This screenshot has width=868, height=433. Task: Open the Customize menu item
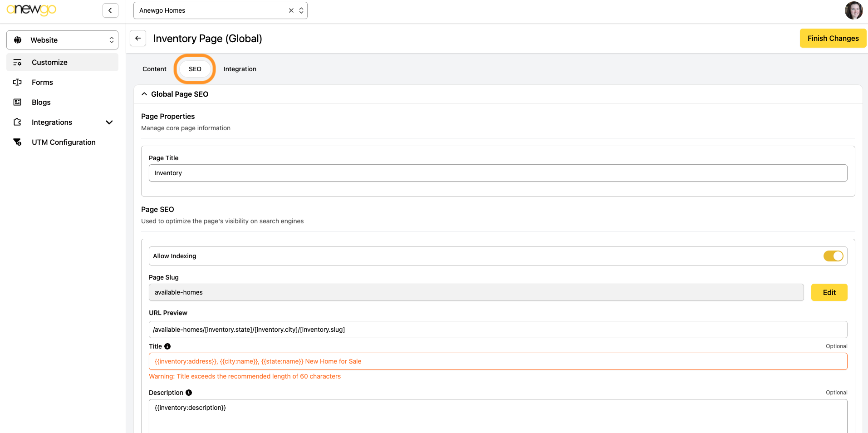click(x=62, y=62)
